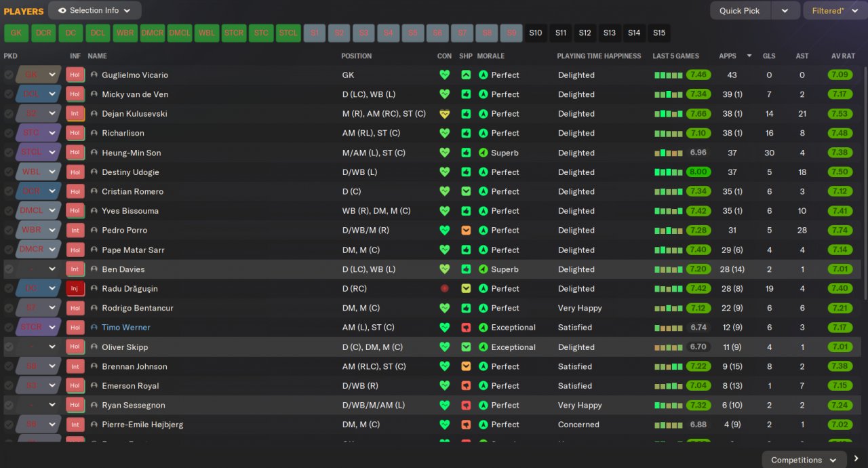868x468 pixels.
Task: Click the red Inj badge for Radu Drăgușin
Action: [x=75, y=289]
